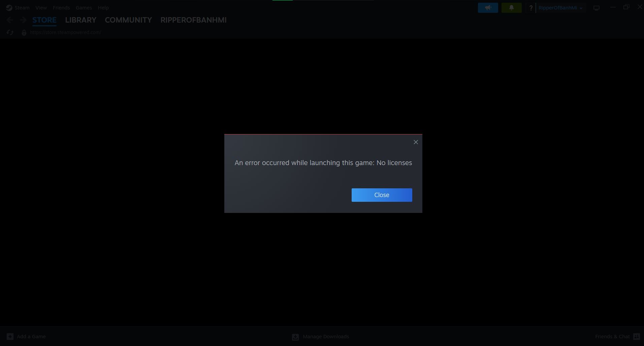
Task: Dismiss error dialog with the X
Action: 416,142
